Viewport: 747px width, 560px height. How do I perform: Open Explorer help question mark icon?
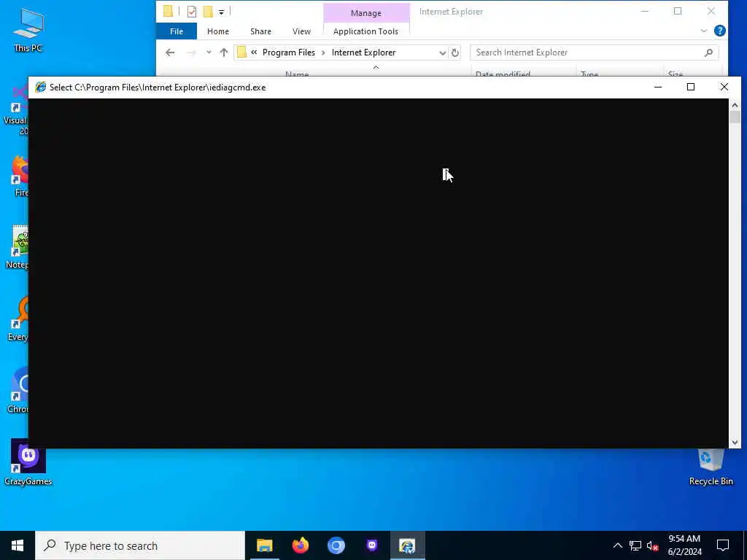(x=720, y=31)
